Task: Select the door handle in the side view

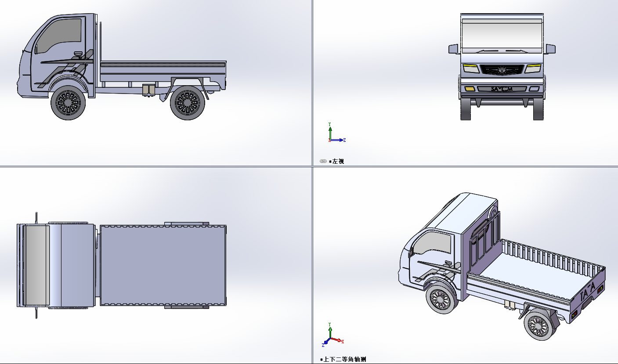Action: click(78, 54)
